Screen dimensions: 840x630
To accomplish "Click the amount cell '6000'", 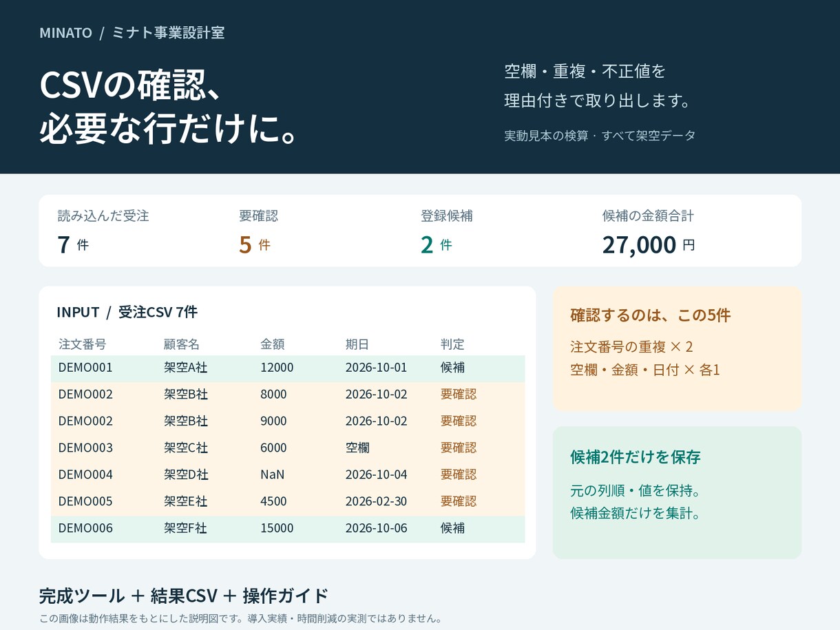I will [x=273, y=448].
